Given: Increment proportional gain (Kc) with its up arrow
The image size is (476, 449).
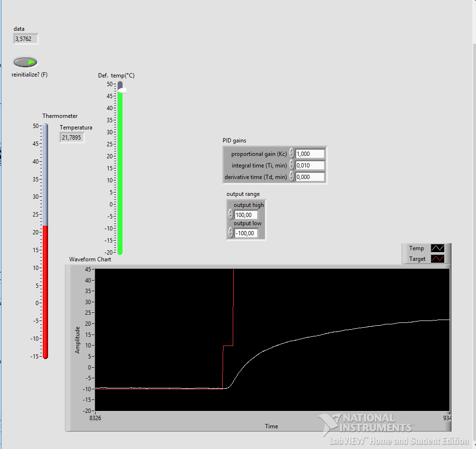Looking at the screenshot, I should [x=291, y=151].
